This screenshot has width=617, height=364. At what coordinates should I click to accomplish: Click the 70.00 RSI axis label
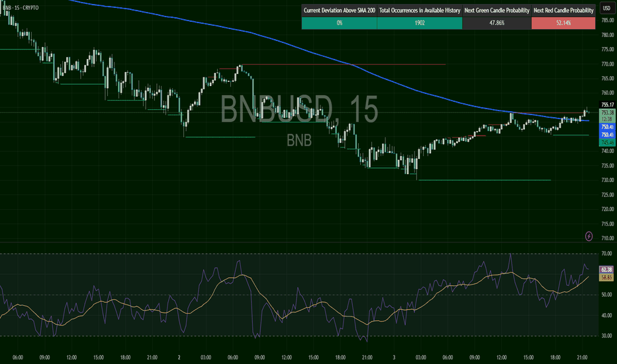point(606,254)
